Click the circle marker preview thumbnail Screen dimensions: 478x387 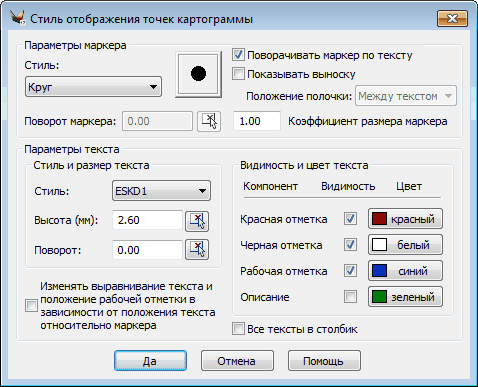[198, 74]
